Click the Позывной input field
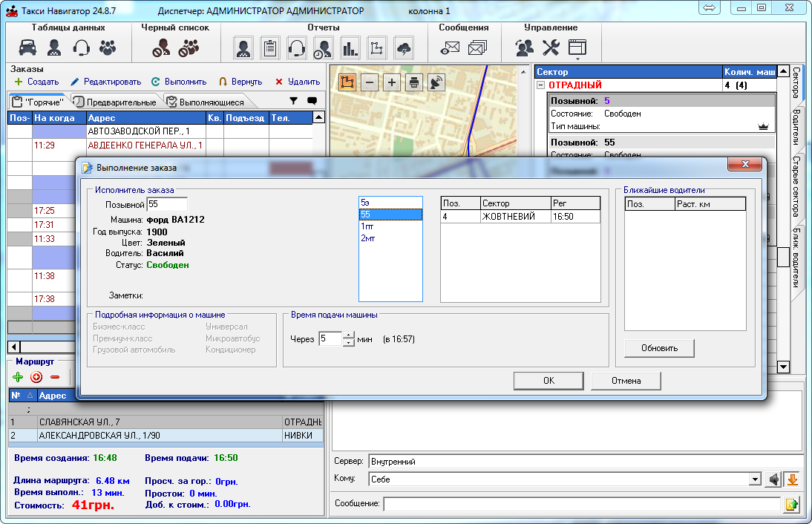Viewport: 812px width, 524px height. pyautogui.click(x=167, y=204)
